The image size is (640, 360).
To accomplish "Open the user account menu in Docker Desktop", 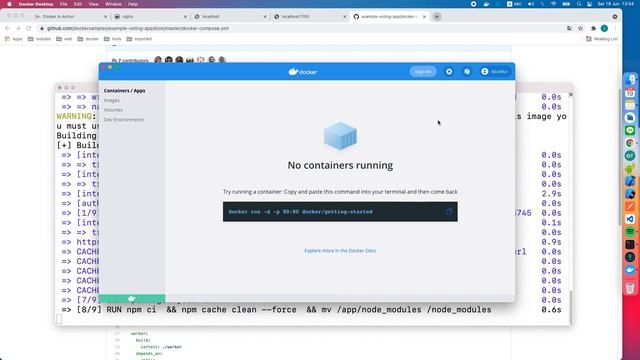I will (494, 71).
